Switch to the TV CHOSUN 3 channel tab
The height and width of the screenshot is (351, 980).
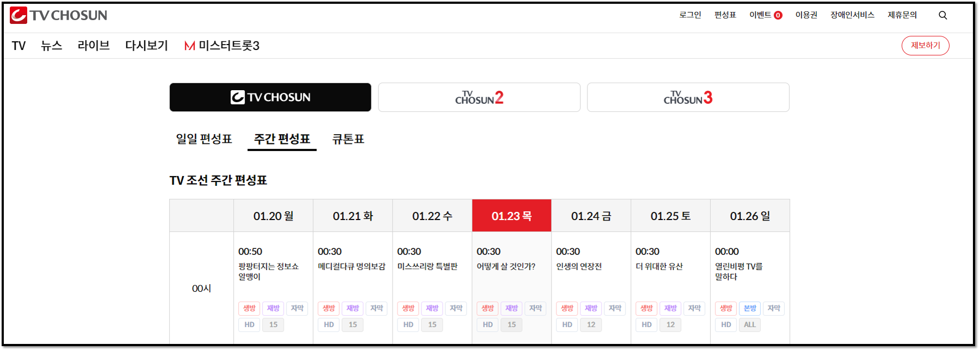tap(688, 97)
